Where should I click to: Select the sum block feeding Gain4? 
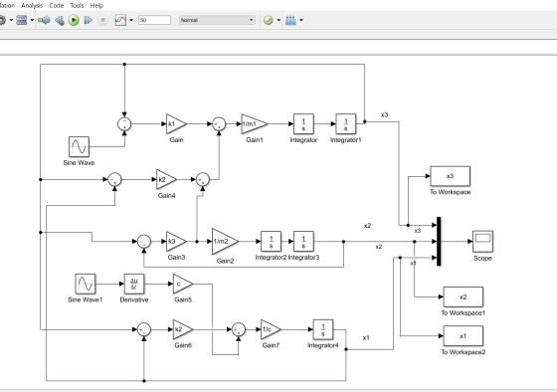pyautogui.click(x=114, y=179)
